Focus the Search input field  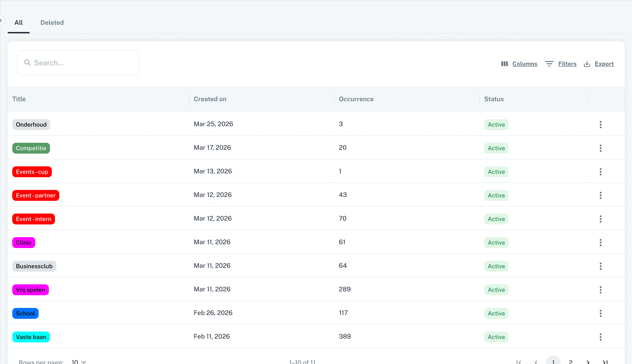pyautogui.click(x=82, y=63)
